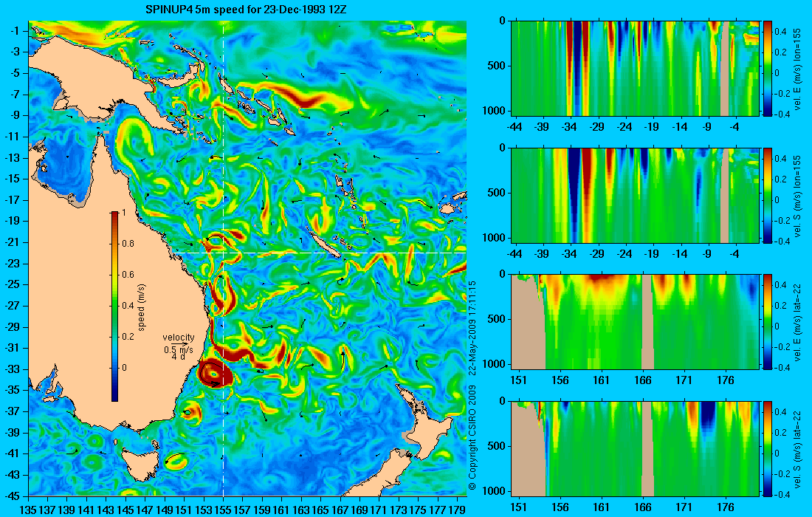Click the "vel. E (m/s) lon=155" label

point(798,69)
